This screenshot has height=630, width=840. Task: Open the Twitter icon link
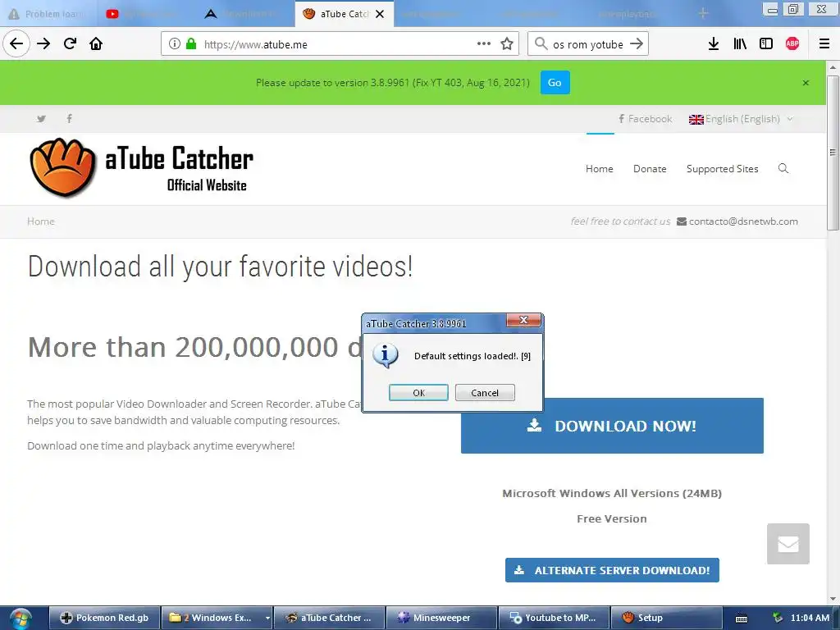[x=41, y=119]
